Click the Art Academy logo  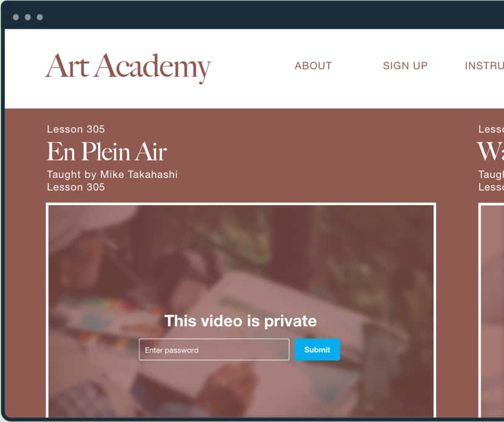[128, 67]
